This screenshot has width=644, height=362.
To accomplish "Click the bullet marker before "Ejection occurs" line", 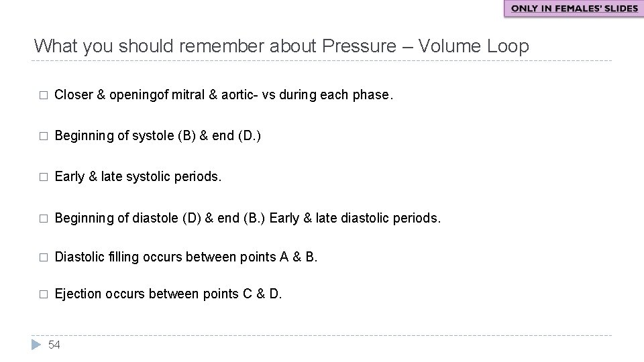I will pos(42,294).
